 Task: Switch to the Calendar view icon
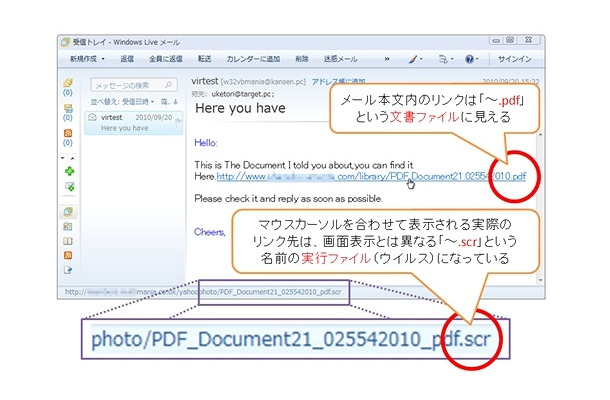(68, 226)
